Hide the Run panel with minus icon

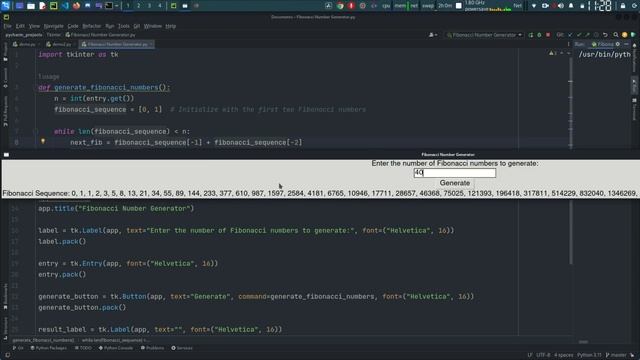tap(627, 44)
